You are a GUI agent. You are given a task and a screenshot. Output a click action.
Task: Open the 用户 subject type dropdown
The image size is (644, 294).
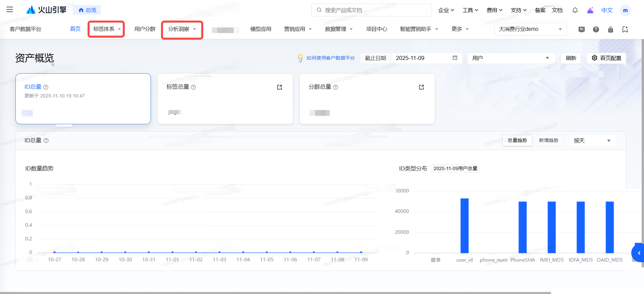point(511,58)
